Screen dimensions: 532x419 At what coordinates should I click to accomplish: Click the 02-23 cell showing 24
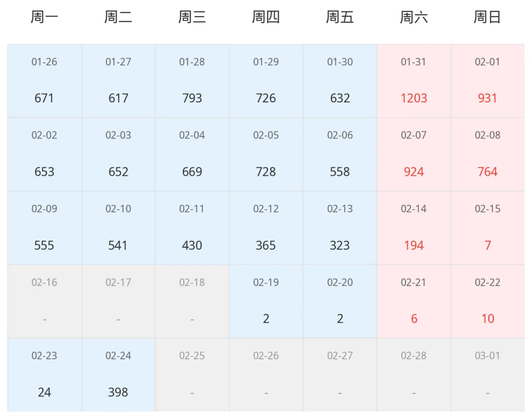pyautogui.click(x=44, y=375)
